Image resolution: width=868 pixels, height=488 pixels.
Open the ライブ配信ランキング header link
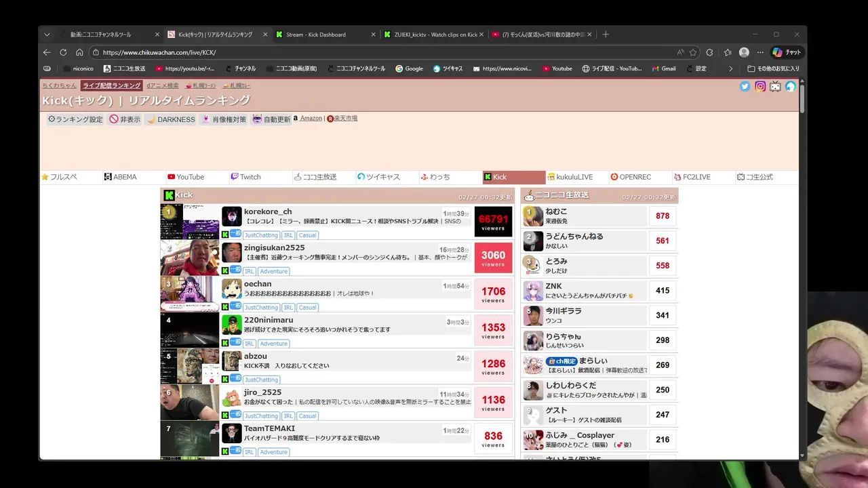[x=112, y=85]
